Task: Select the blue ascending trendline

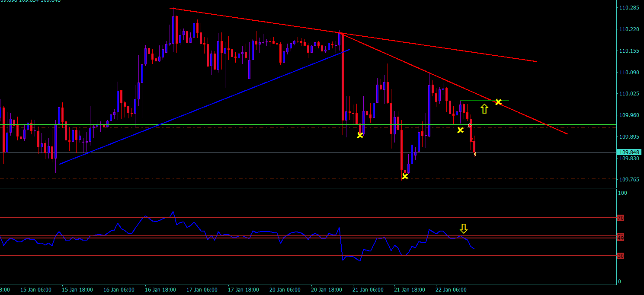Action: 204,107
